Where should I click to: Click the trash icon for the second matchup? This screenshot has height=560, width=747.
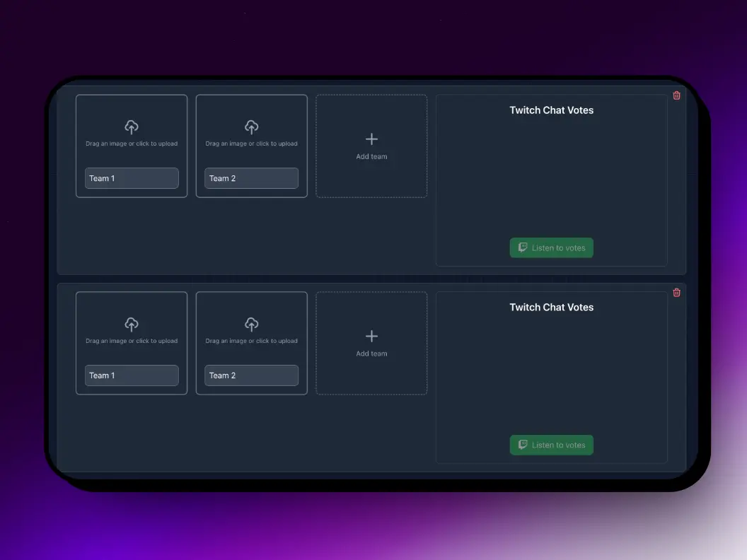click(x=676, y=292)
